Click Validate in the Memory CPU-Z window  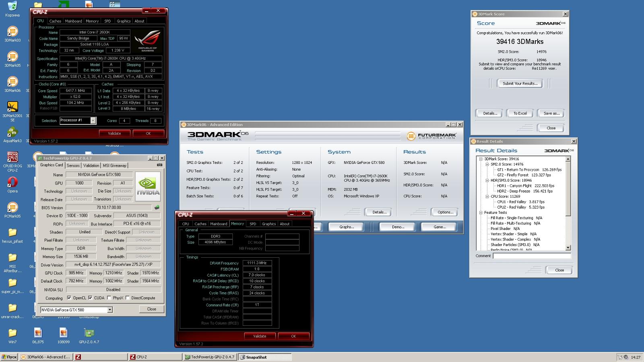[260, 336]
